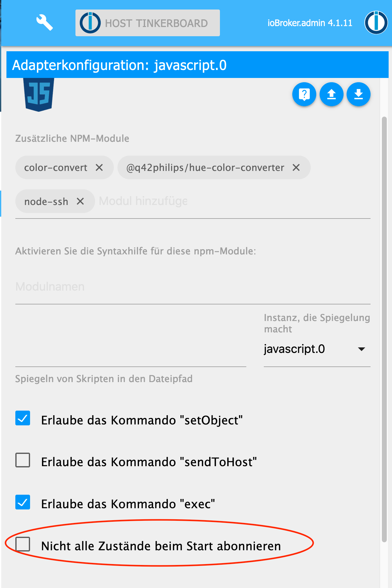Click the wrench settings icon
Image resolution: width=392 pixels, height=588 pixels.
44,23
